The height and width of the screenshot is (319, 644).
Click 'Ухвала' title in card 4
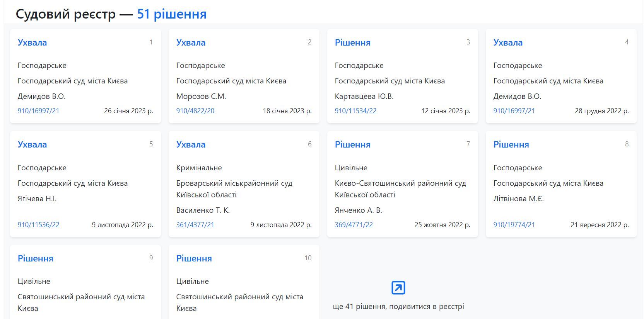tap(508, 42)
